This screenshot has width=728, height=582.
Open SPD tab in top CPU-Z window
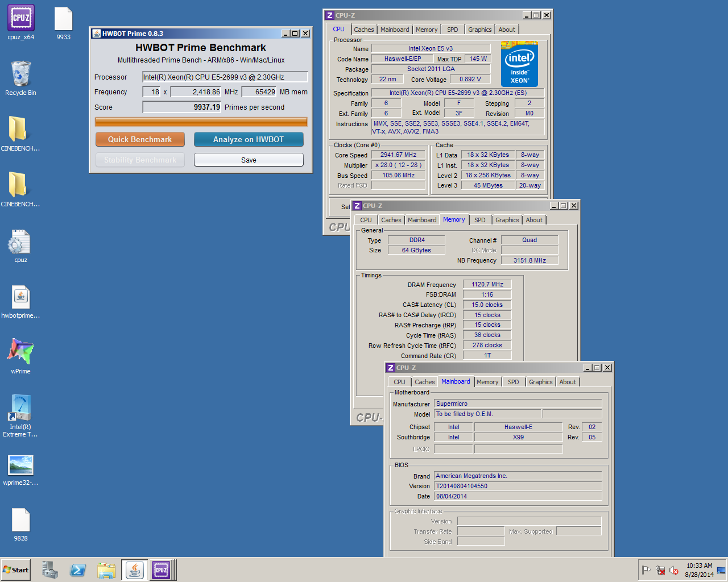pos(452,30)
